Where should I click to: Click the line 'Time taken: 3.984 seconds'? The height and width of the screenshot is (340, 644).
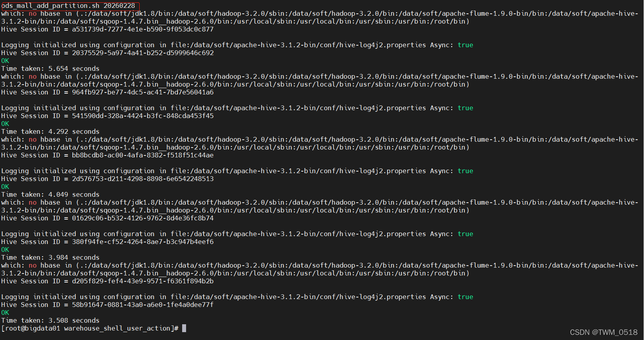(50, 258)
